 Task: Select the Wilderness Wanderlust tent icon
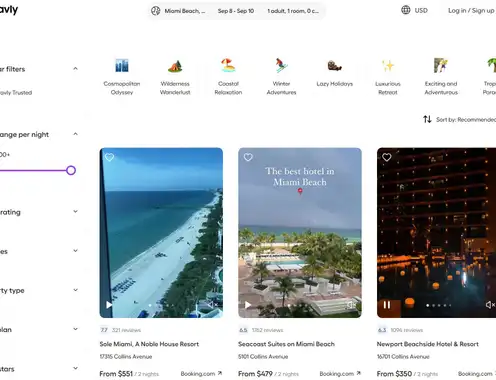(175, 66)
